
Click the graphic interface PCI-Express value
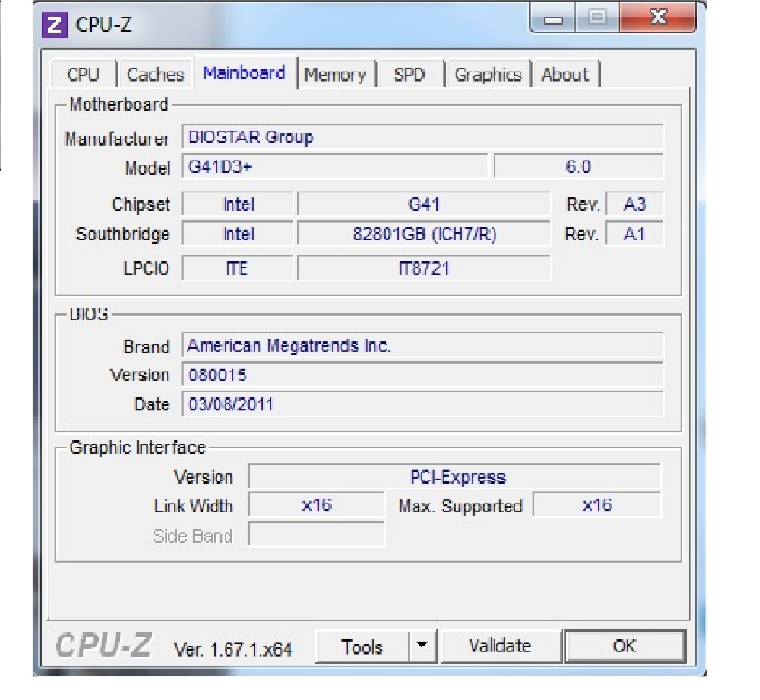(454, 477)
